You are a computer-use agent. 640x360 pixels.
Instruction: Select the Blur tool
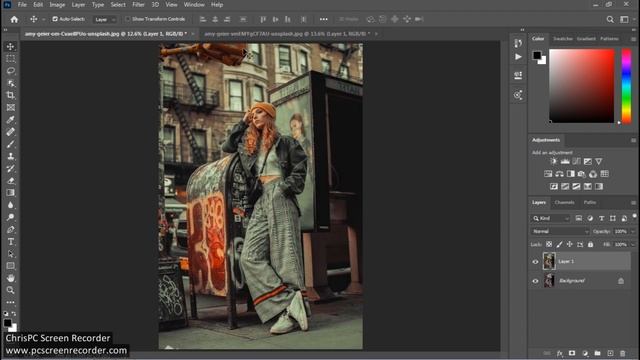click(11, 205)
